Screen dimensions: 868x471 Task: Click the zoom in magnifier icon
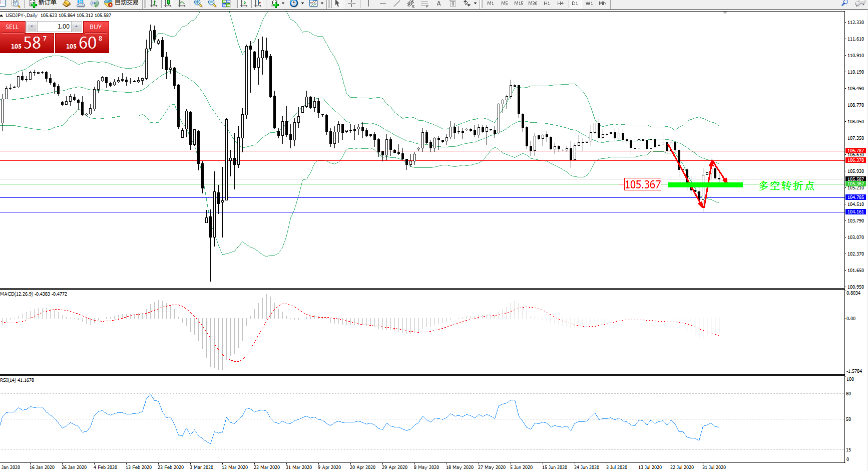coord(198,3)
